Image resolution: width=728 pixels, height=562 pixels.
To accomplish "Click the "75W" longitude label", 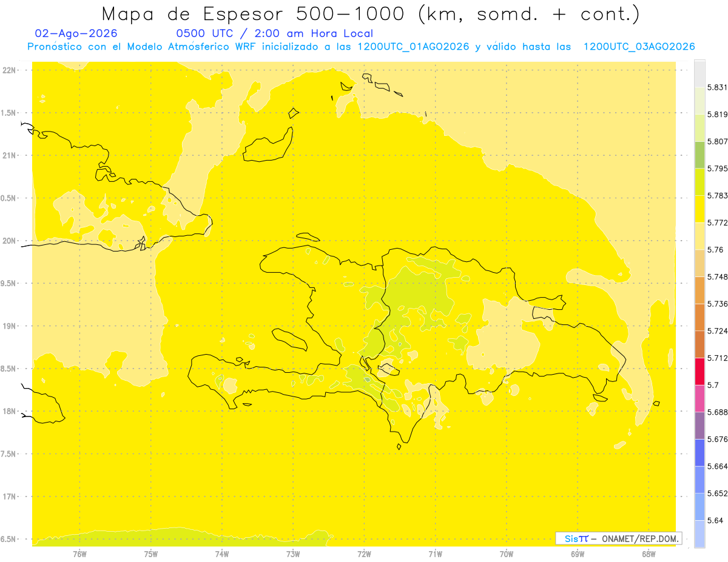I will [151, 554].
